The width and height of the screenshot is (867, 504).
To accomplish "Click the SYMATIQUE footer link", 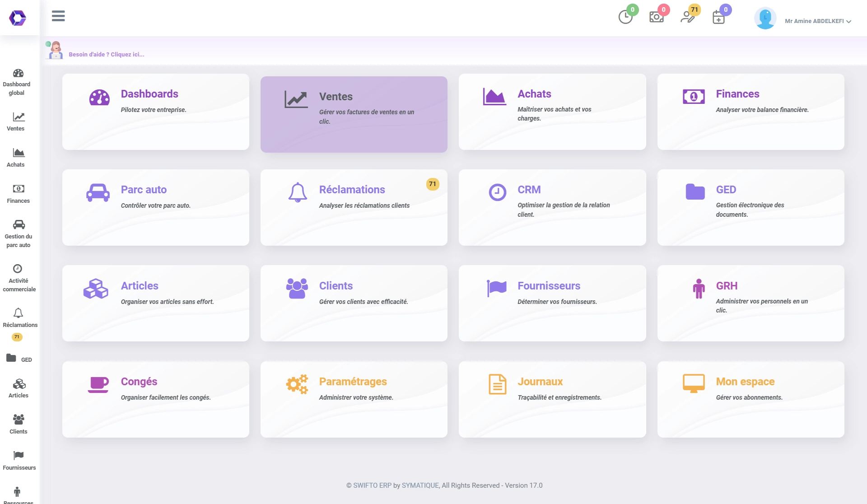I will coord(420,485).
